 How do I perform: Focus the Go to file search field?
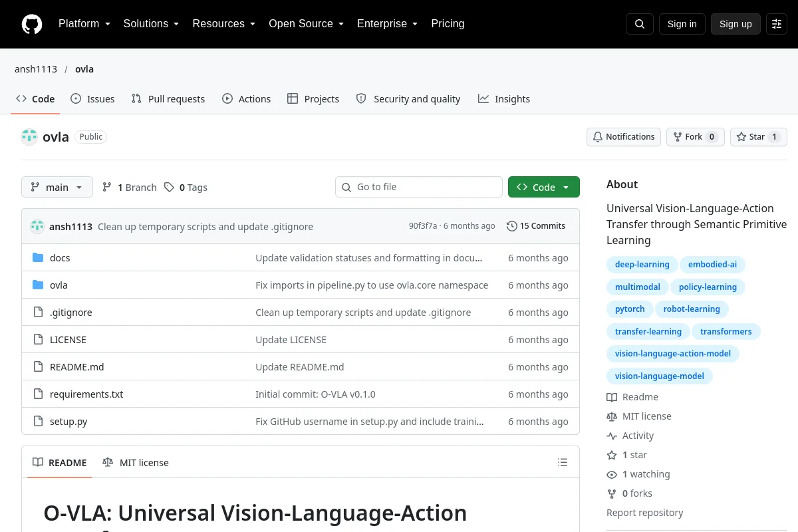419,188
